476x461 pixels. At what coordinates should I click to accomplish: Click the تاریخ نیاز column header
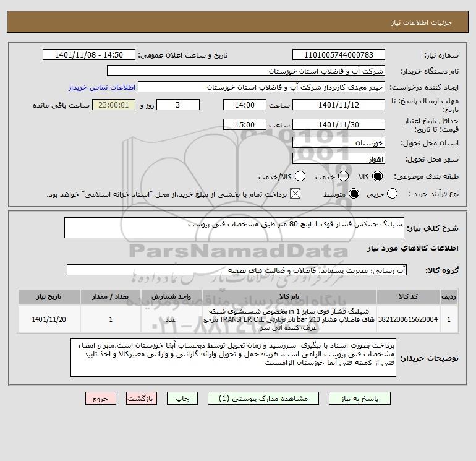(x=49, y=296)
